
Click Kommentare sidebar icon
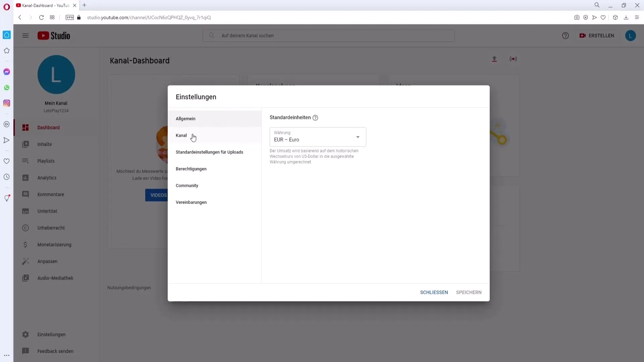(x=25, y=194)
